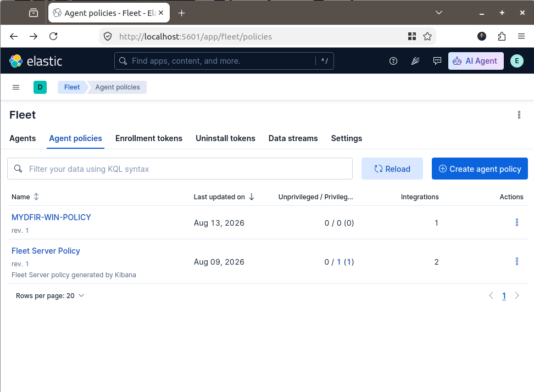Click the browser back arrow
Screen dimensions: 534x392
pyautogui.click(x=14, y=36)
